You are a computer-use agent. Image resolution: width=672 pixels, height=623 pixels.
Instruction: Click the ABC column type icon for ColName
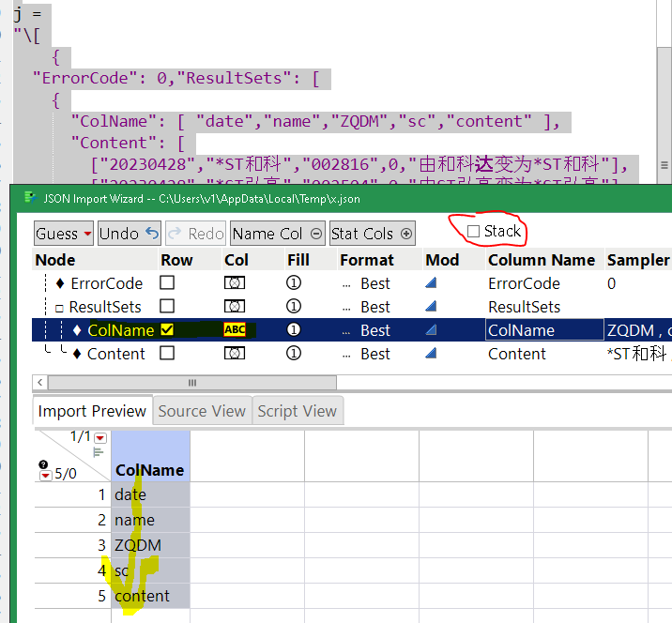(235, 329)
